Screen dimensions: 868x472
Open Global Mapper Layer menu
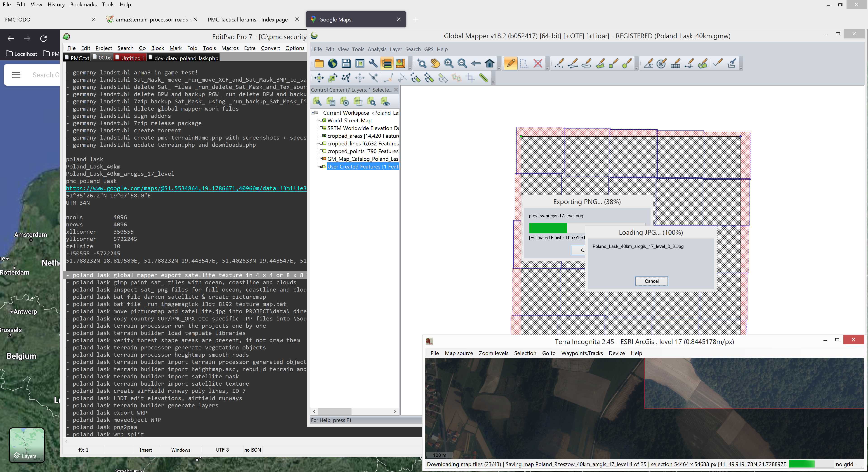pos(396,49)
